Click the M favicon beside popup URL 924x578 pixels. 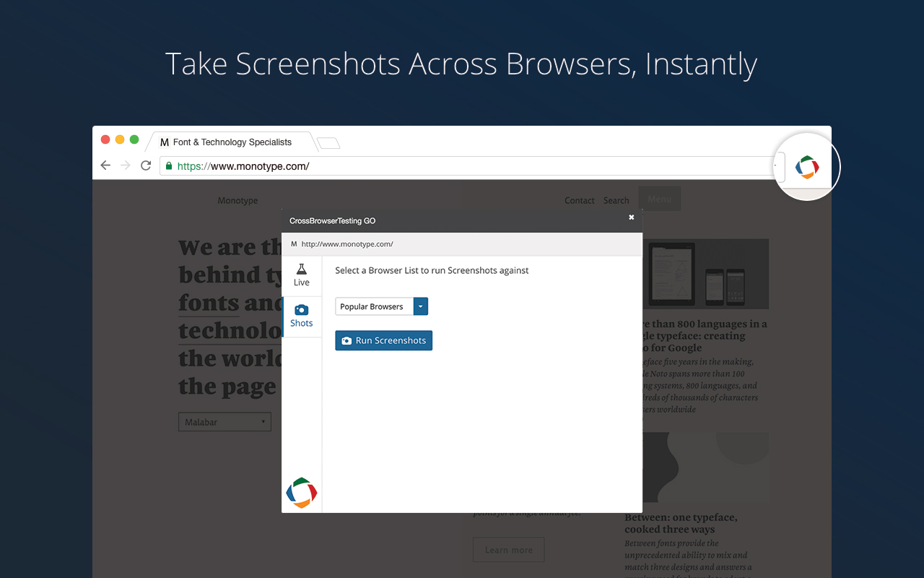click(294, 244)
